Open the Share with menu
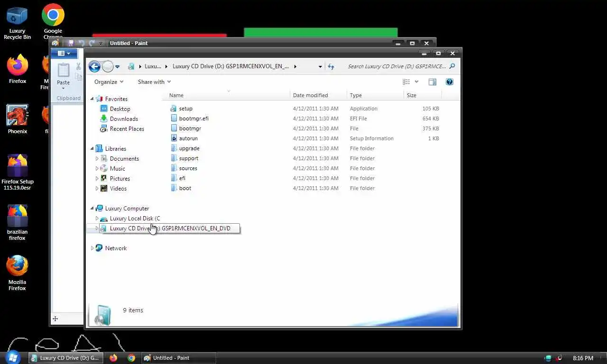Image resolution: width=607 pixels, height=364 pixels. pyautogui.click(x=154, y=82)
